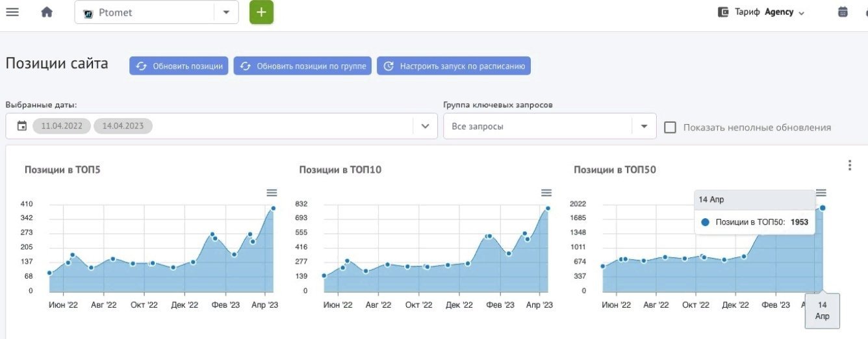The width and height of the screenshot is (868, 339).
Task: Open the ТОП50 chart hamburger menu
Action: pos(821,193)
